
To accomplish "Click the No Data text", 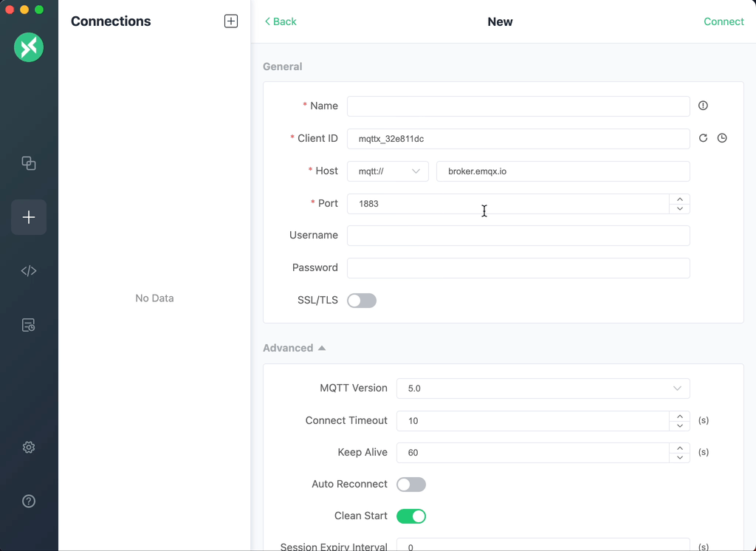I will coord(154,298).
